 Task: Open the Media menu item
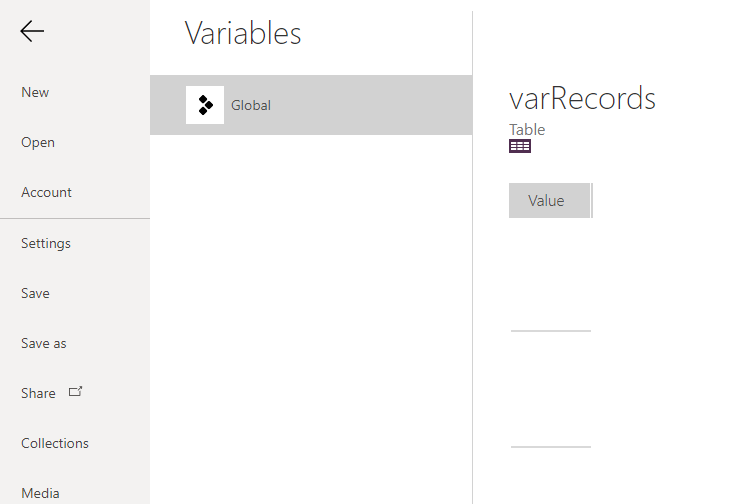tap(40, 493)
